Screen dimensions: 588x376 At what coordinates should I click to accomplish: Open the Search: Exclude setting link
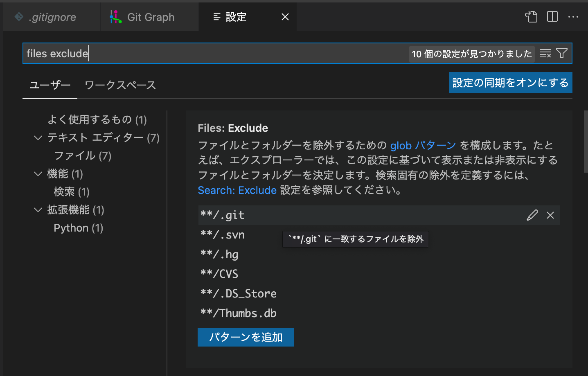[x=237, y=190]
